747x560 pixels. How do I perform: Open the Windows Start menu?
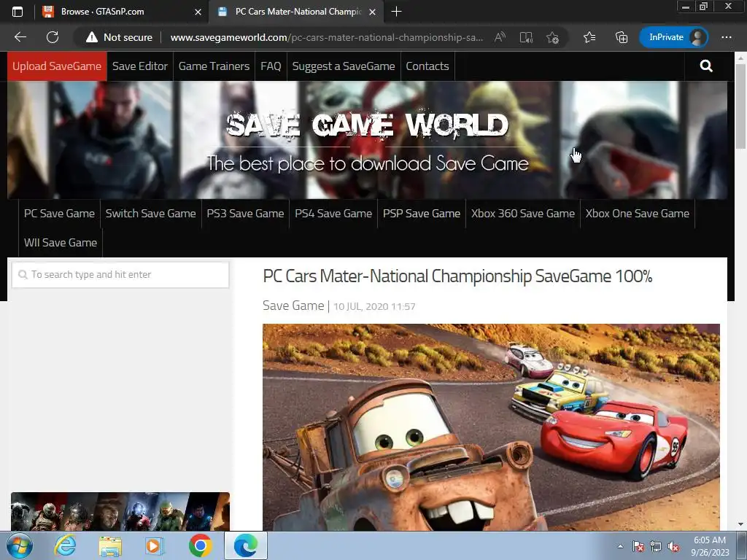20,545
